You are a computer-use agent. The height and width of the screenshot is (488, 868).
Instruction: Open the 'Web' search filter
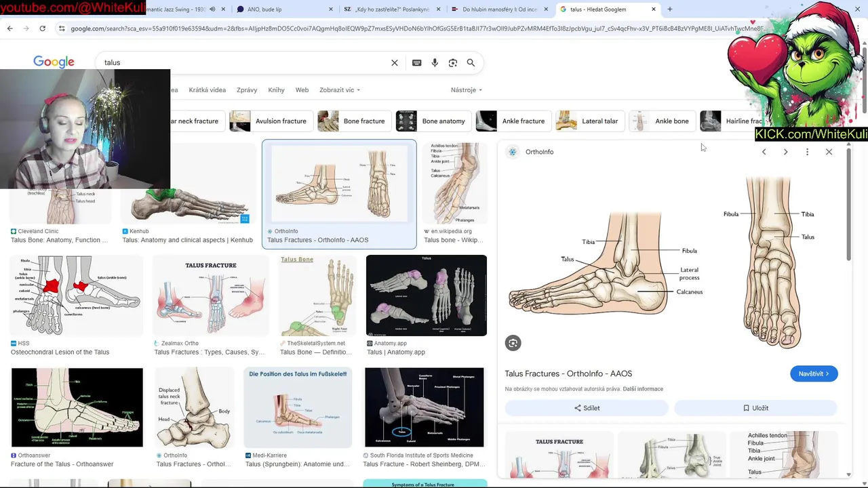[x=302, y=89]
